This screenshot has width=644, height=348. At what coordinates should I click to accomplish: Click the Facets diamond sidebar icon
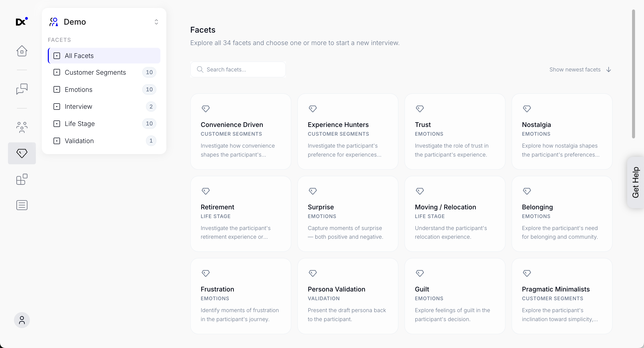click(x=22, y=153)
